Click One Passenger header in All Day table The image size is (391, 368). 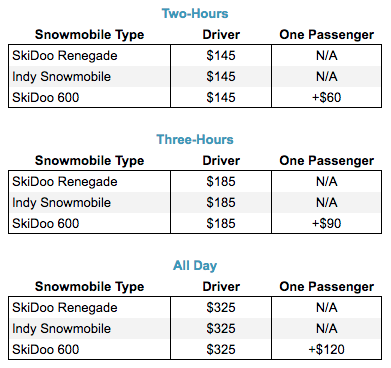(x=327, y=287)
